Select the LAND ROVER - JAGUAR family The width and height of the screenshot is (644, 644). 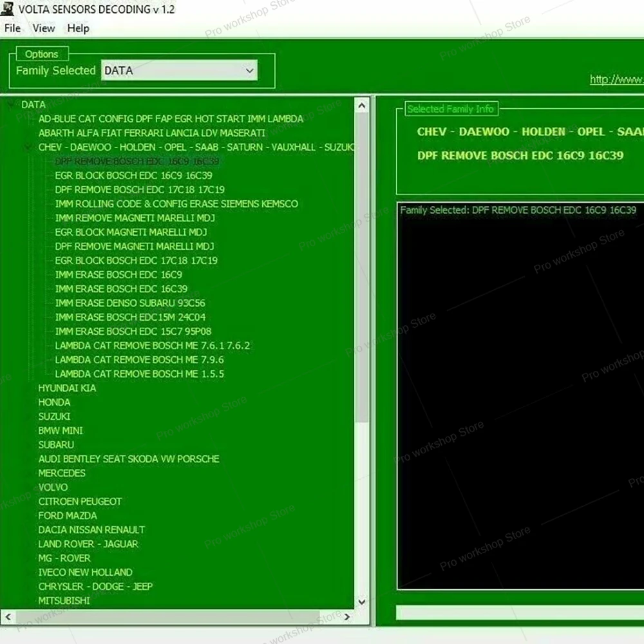point(88,544)
